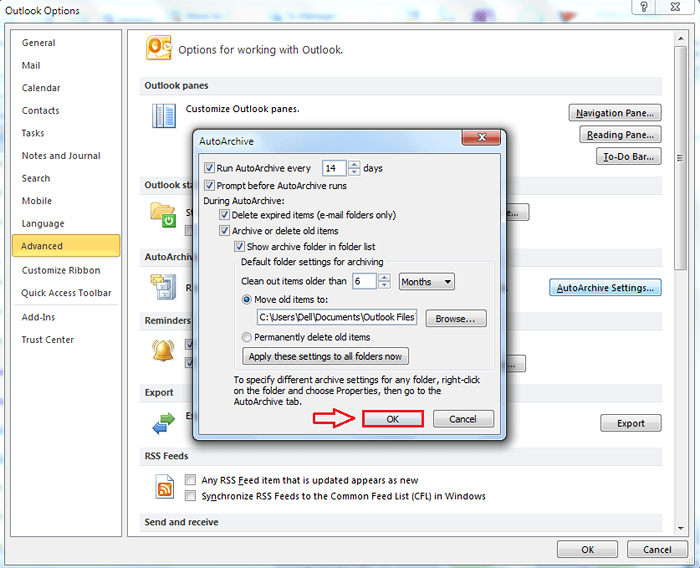The height and width of the screenshot is (568, 700).
Task: Click the AutoArchive file cabinet icon
Action: (163, 286)
